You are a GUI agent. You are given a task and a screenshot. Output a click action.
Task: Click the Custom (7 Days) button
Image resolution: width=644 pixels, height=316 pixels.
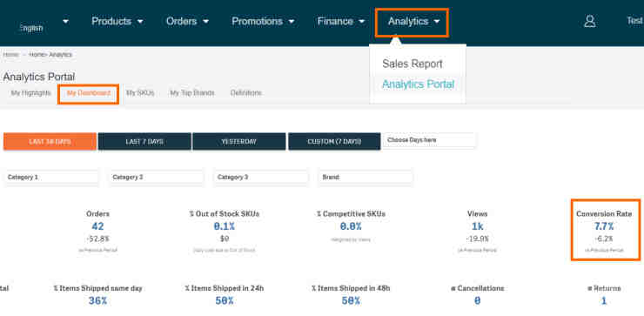(x=334, y=141)
